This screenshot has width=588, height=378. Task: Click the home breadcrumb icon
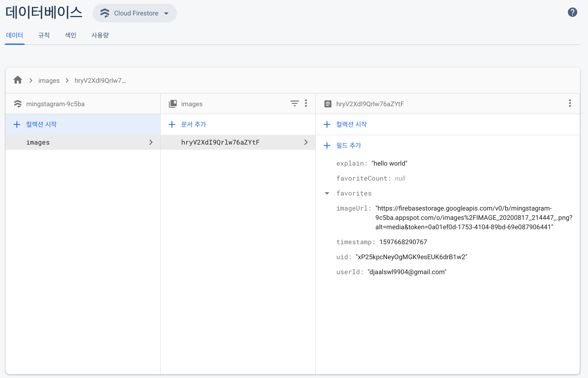[x=18, y=80]
